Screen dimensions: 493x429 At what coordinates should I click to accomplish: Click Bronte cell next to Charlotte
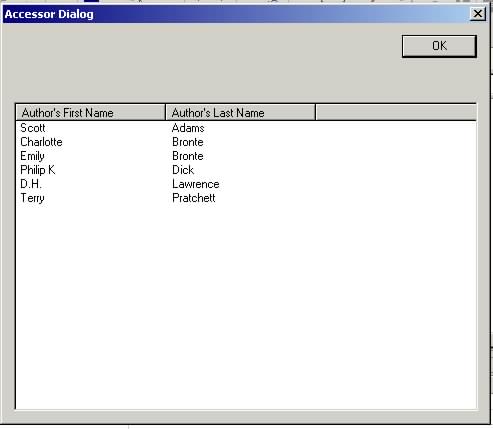tap(188, 142)
